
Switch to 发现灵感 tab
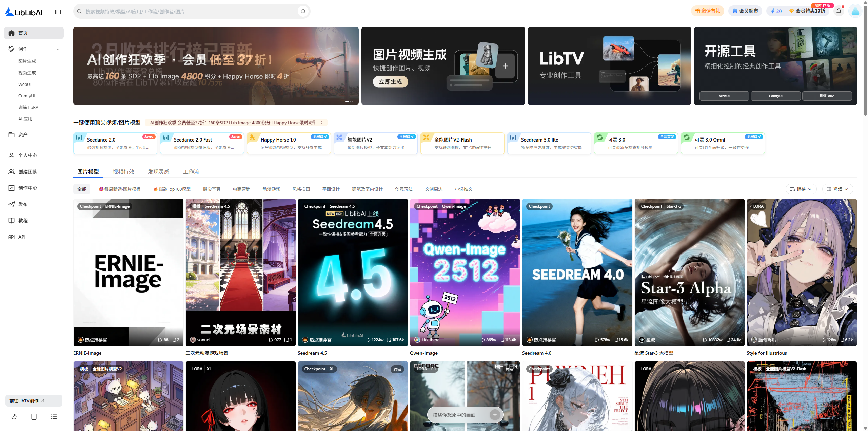click(x=159, y=172)
